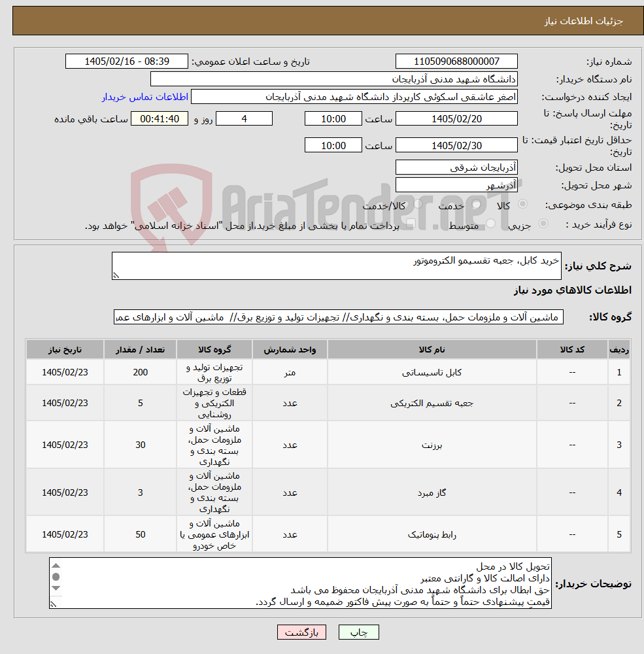Click remaining time field 00:41:40

point(160,118)
